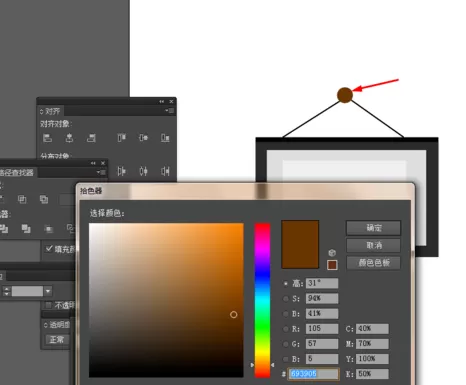Close the 路径查找器 pathfinder panel
The image size is (466, 385).
point(103,163)
